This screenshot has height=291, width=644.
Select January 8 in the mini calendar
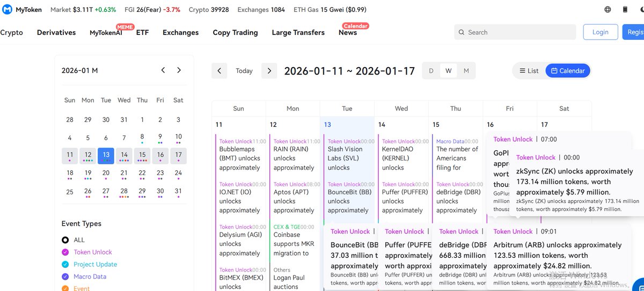coord(142,137)
